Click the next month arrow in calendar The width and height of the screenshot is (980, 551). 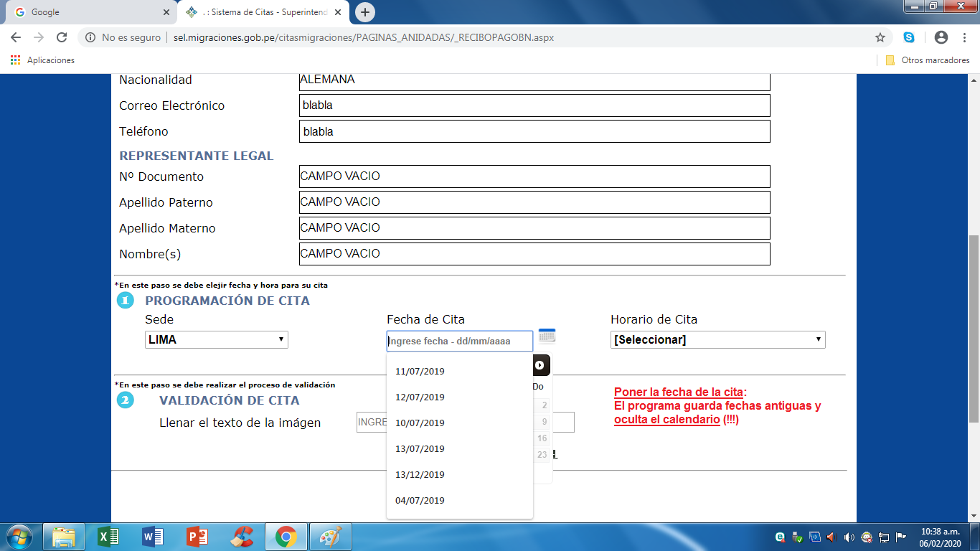tap(540, 365)
